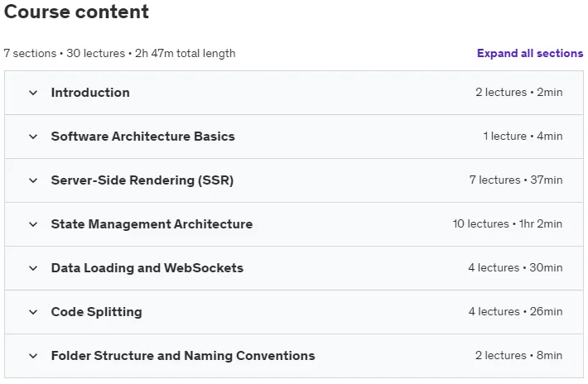Click the 4 lectures 26min label
Image resolution: width=588 pixels, height=384 pixels.
point(516,311)
